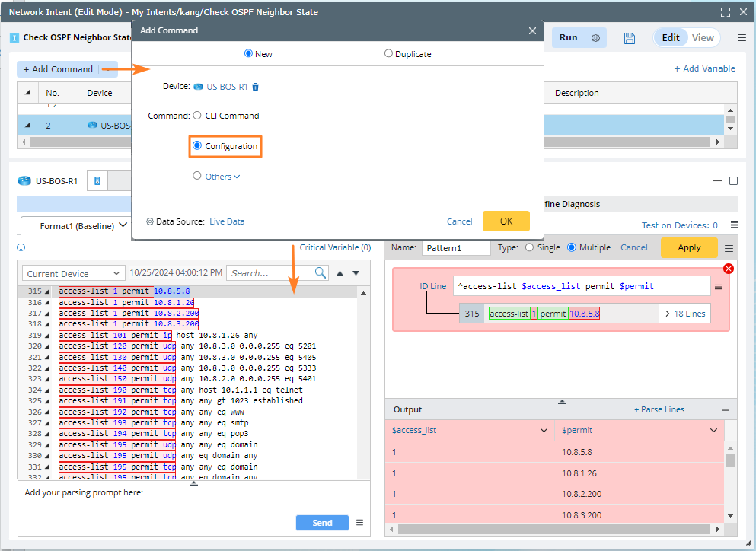Open the parsing prompt options menu icon
Viewport: 756px width, 551px height.
click(359, 523)
